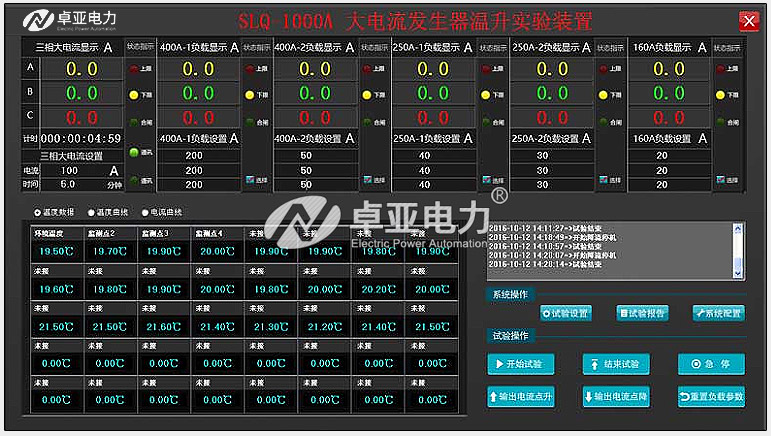This screenshot has height=436, width=771.
Task: Select the 温度曲线 radio button
Action: click(91, 213)
